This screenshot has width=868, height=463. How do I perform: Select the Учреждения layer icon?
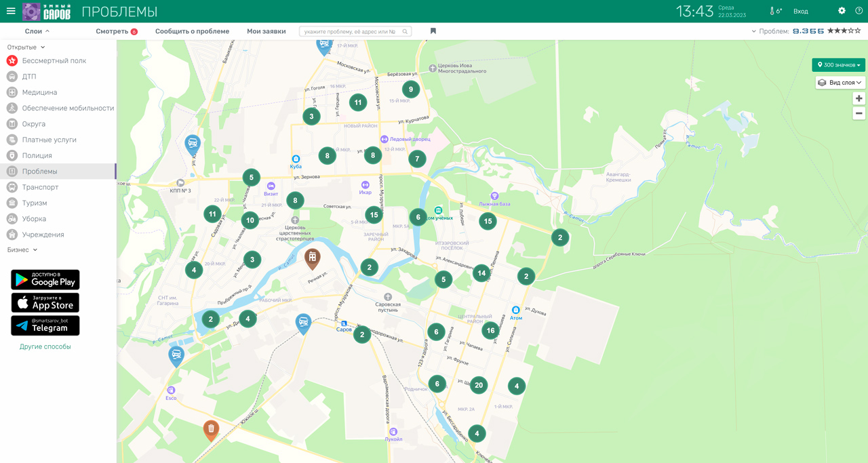[x=12, y=235]
